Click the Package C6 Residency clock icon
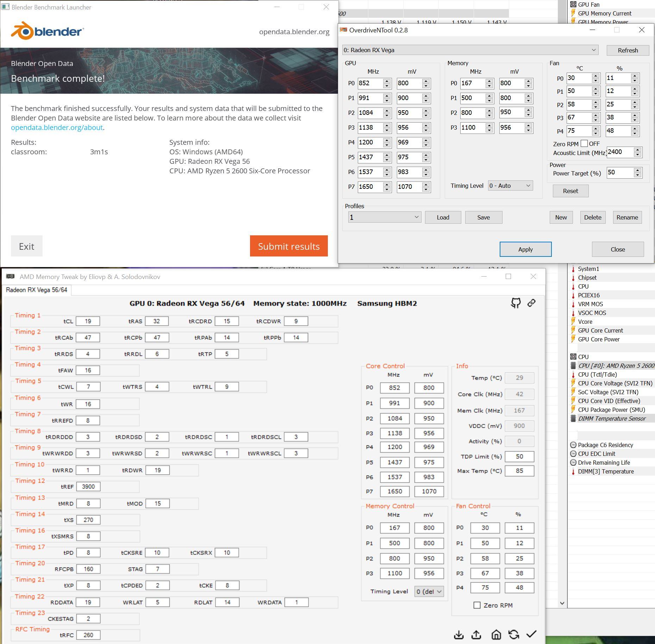 click(573, 445)
